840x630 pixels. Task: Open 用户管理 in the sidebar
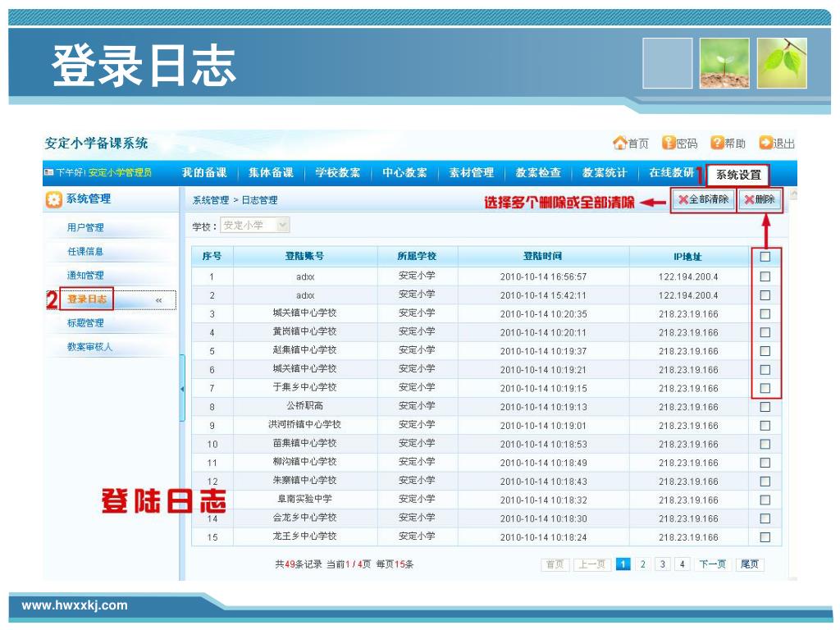click(x=85, y=228)
